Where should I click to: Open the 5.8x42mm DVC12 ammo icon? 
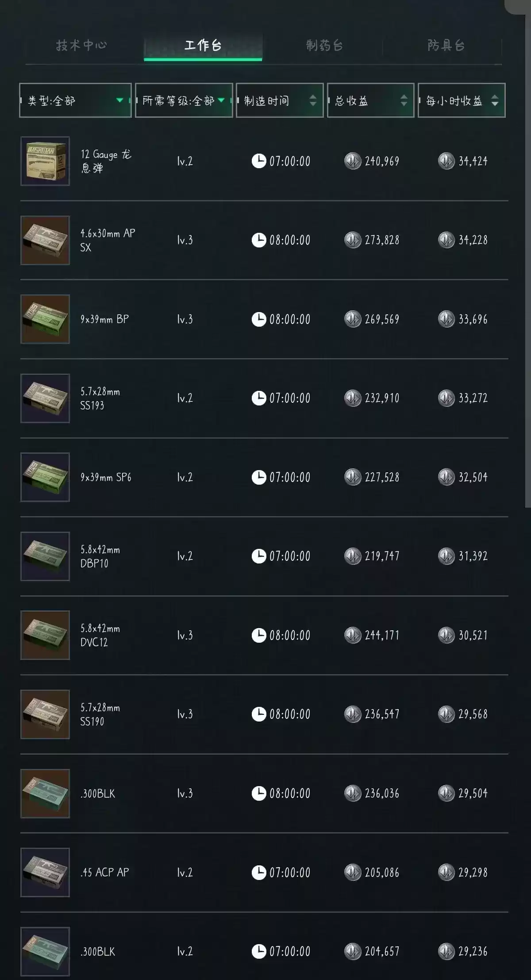click(45, 635)
